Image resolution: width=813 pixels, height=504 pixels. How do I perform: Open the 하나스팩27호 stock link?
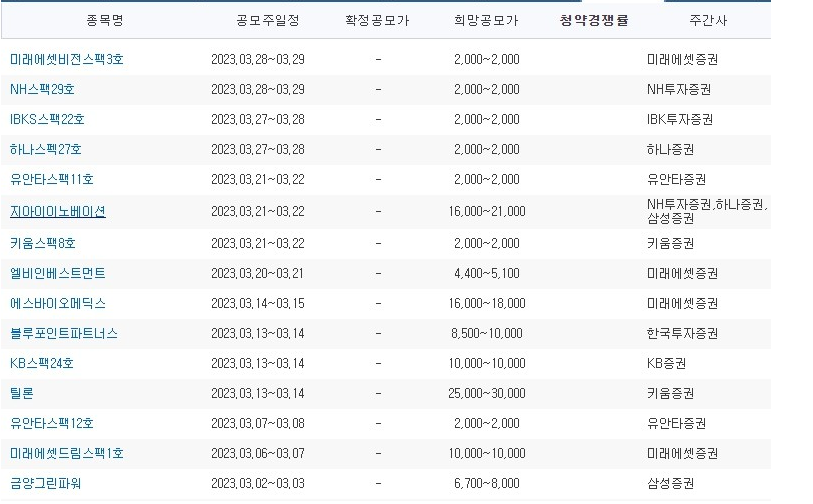click(46, 150)
